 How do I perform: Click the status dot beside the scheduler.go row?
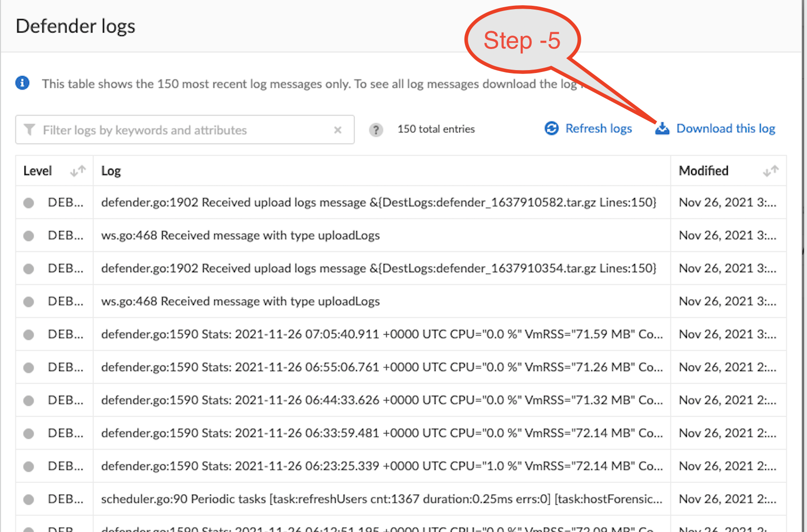click(x=28, y=499)
